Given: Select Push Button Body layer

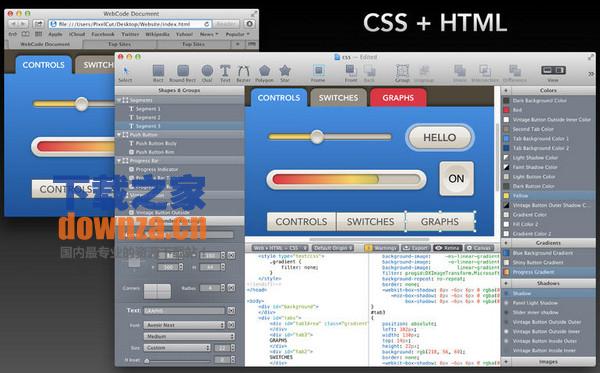Looking at the screenshot, I should 179,143.
